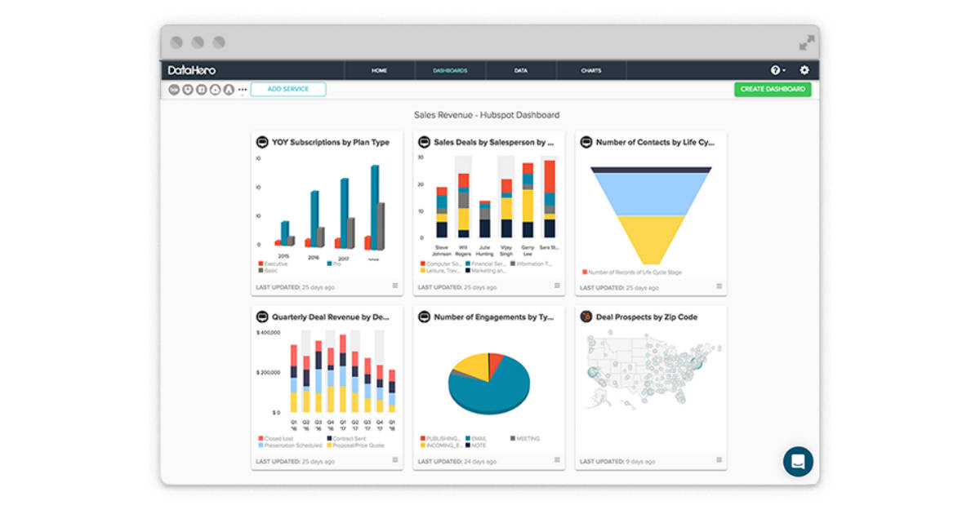Image resolution: width=980 pixels, height=514 pixels.
Task: Click the ADD SERVICE button
Action: [x=287, y=88]
